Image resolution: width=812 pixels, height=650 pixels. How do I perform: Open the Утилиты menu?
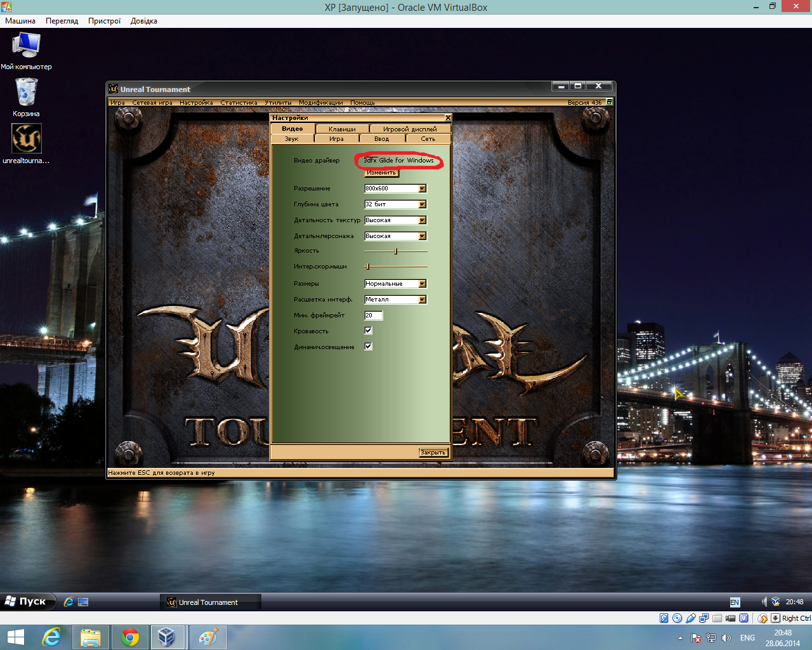(278, 102)
